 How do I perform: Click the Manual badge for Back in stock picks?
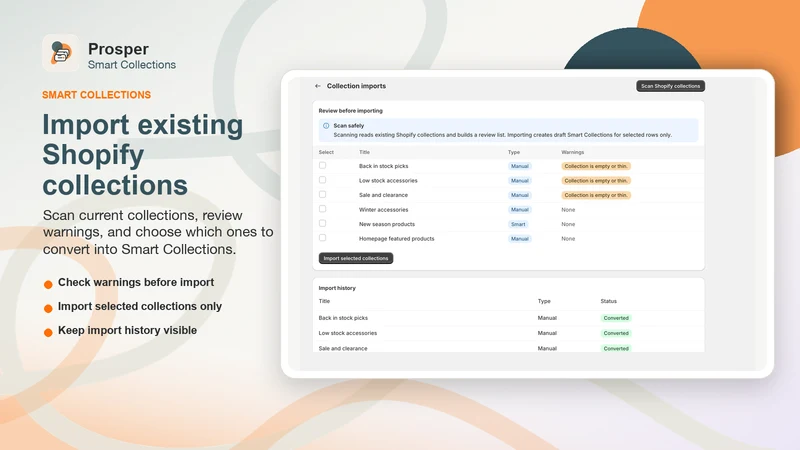coord(519,166)
